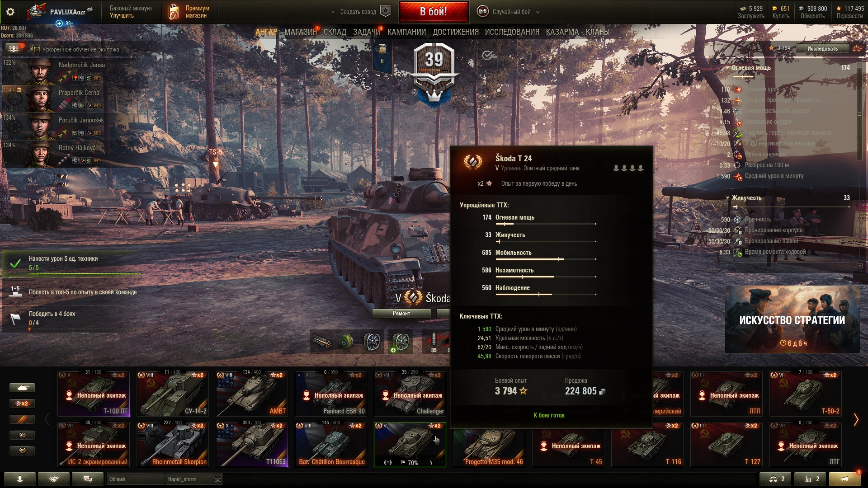868x488 pixels.
Task: Switch to the ИССЛЕДОВАНИЯ tab
Action: [x=512, y=32]
